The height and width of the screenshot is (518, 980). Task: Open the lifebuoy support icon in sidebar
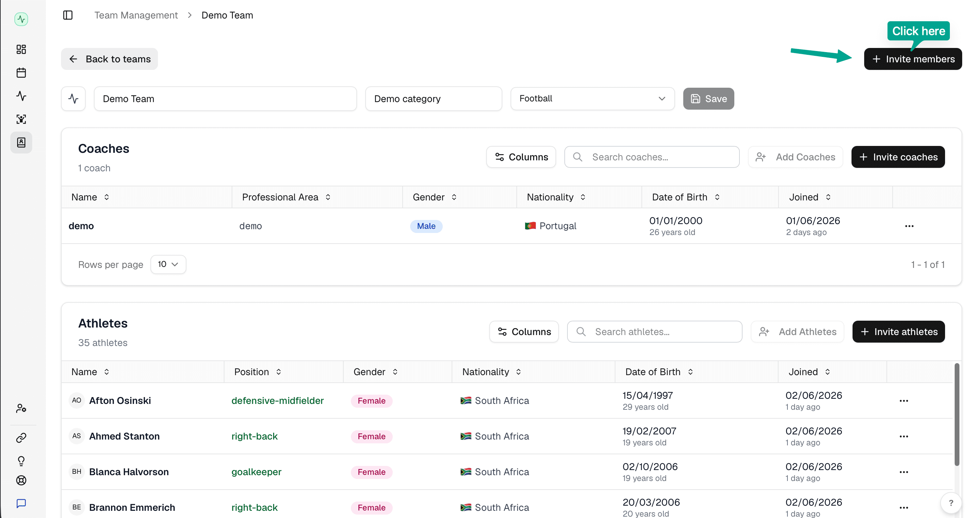(21, 480)
